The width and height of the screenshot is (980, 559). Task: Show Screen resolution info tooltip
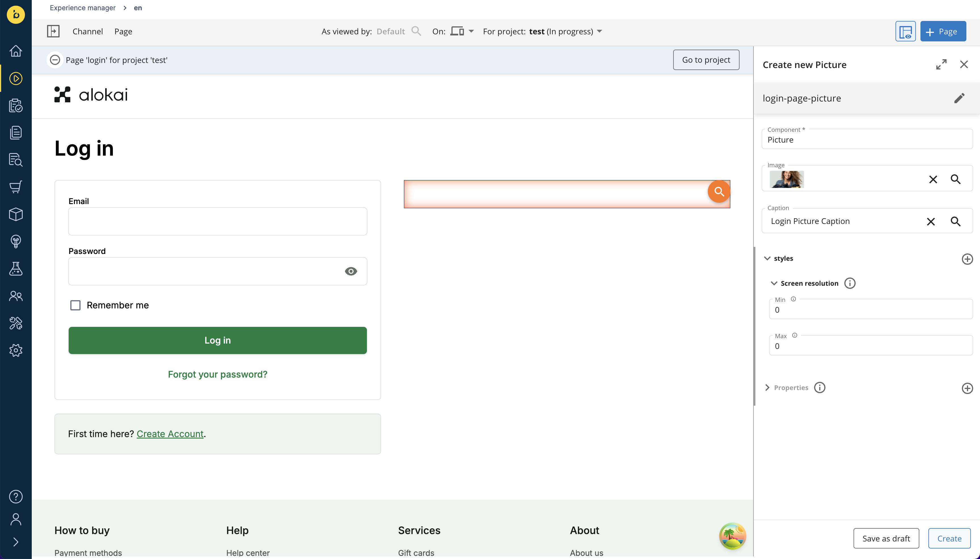tap(850, 283)
